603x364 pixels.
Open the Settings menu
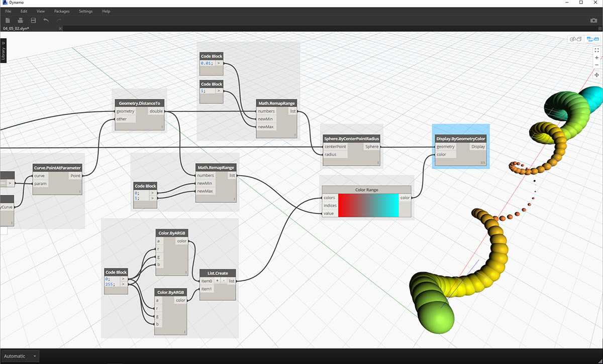pyautogui.click(x=85, y=11)
